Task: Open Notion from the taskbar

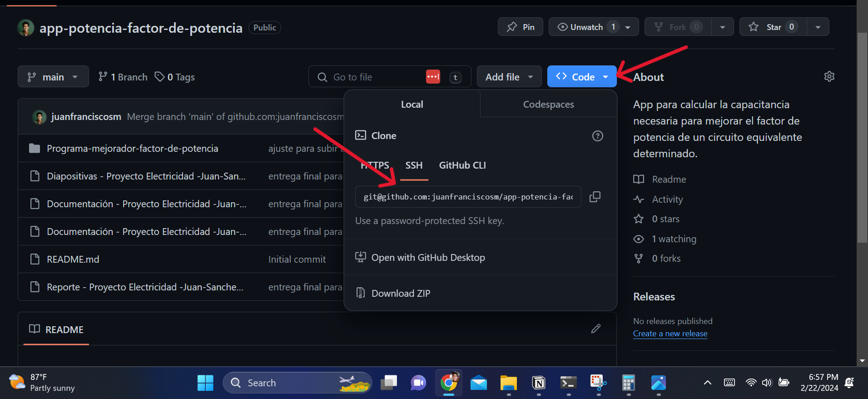Action: (x=539, y=383)
